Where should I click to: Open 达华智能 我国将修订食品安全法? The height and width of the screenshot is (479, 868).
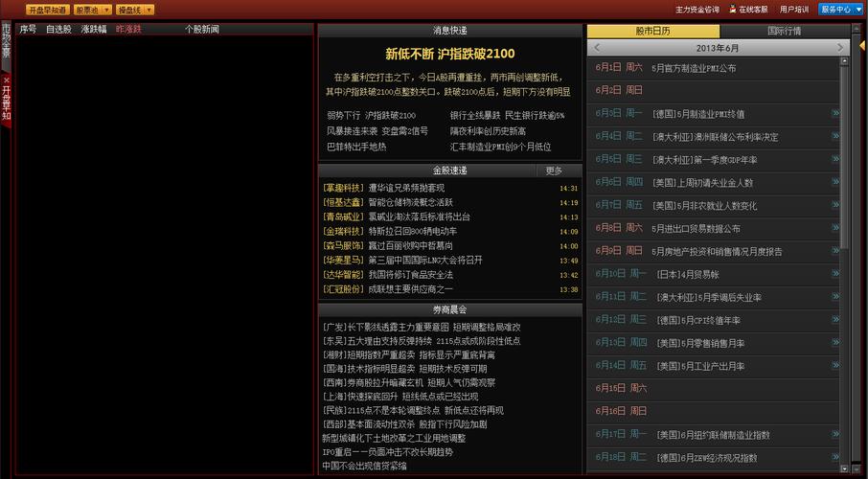coord(388,275)
